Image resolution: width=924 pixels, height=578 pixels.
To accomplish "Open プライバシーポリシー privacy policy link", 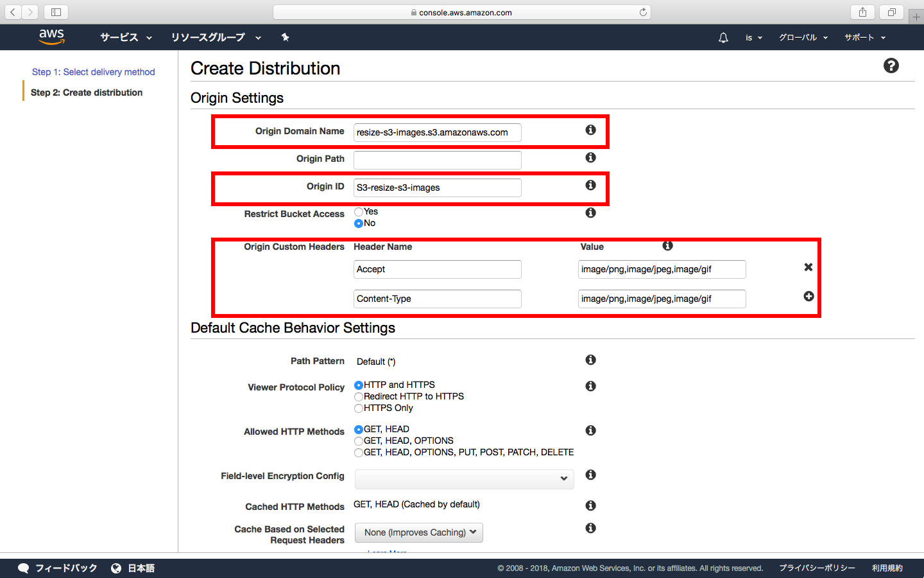I will [817, 568].
